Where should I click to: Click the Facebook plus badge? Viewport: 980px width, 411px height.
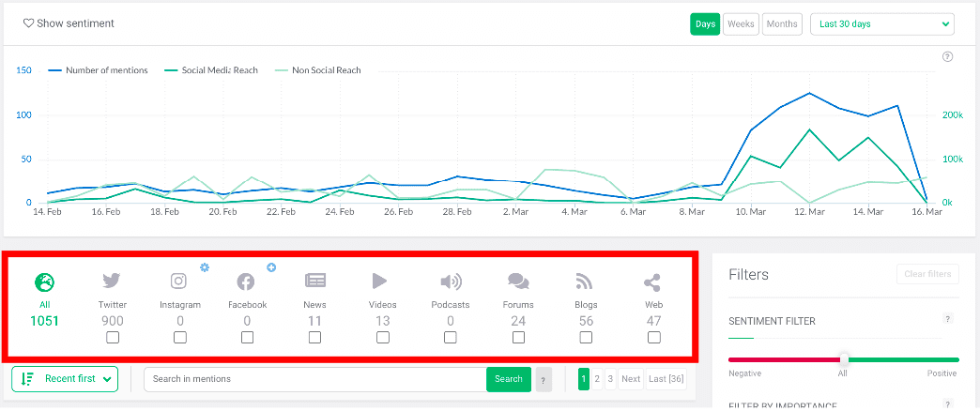pyautogui.click(x=271, y=267)
